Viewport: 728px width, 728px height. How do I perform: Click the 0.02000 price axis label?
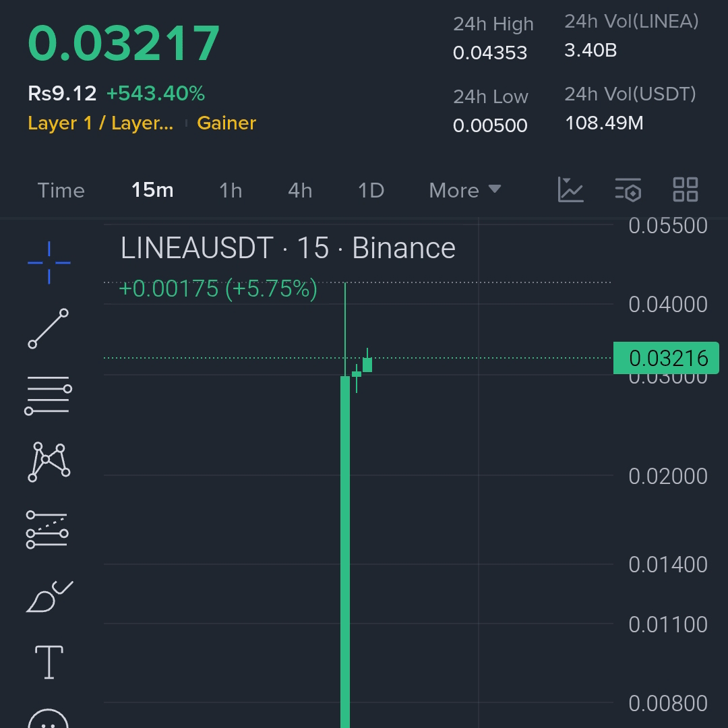point(668,477)
